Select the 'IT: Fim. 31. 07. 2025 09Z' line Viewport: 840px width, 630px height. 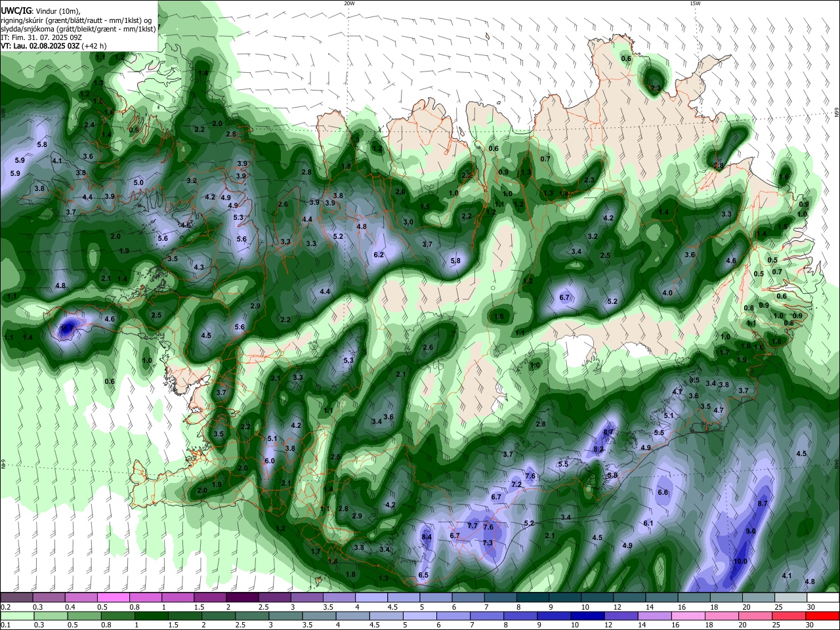pyautogui.click(x=41, y=37)
